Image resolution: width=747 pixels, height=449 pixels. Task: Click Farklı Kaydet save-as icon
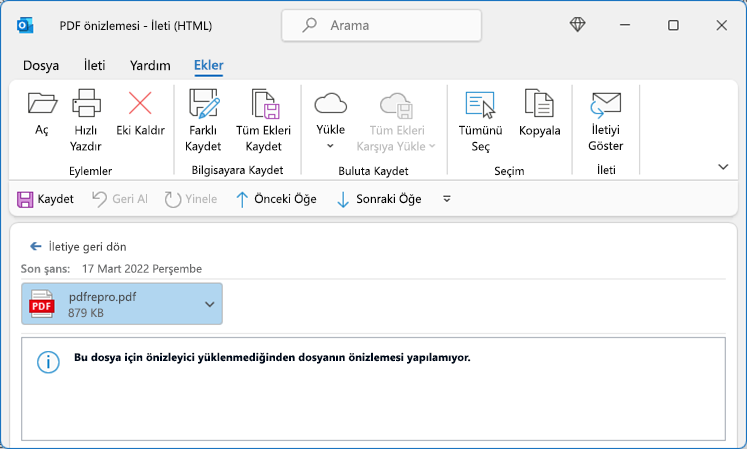[x=203, y=103]
